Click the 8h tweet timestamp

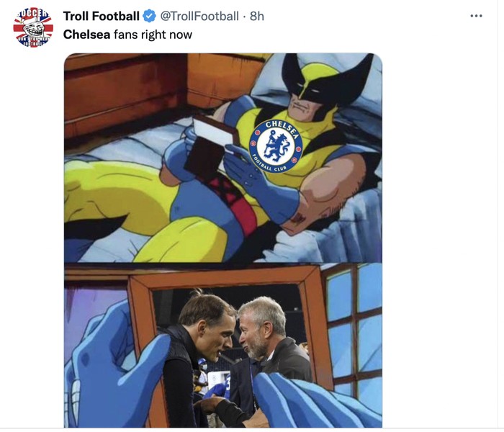pyautogui.click(x=257, y=16)
